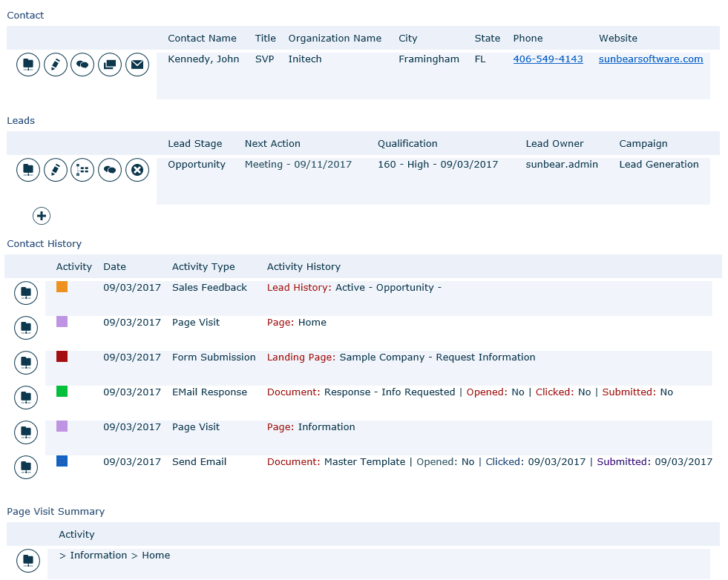Click 'Lead History: Active - Opportunity -' text

point(354,287)
